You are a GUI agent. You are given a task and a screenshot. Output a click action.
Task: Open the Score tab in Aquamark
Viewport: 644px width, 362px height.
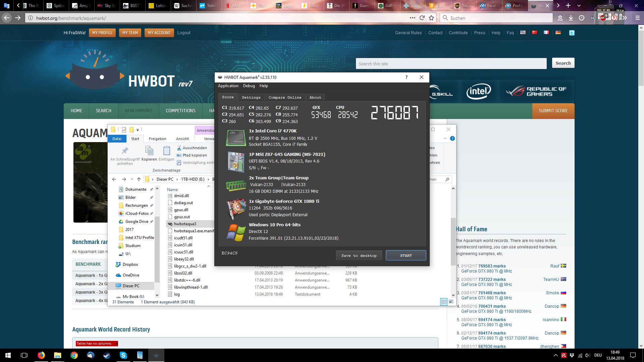click(x=228, y=97)
